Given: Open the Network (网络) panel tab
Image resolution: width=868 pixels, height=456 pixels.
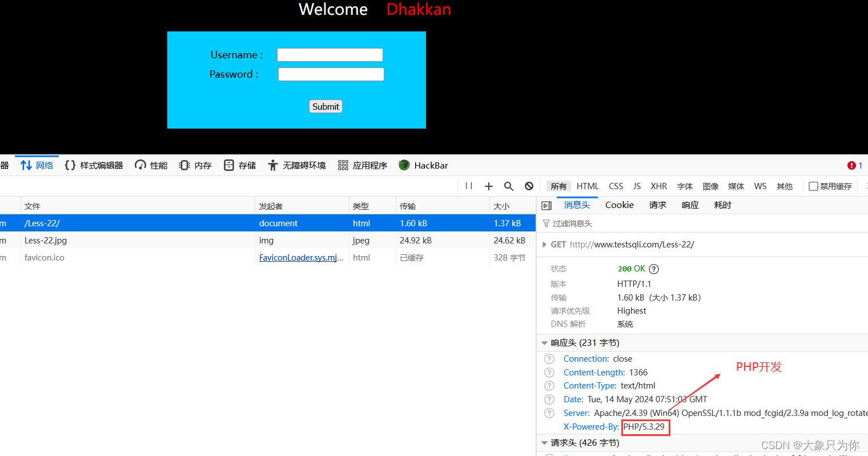Looking at the screenshot, I should point(37,165).
